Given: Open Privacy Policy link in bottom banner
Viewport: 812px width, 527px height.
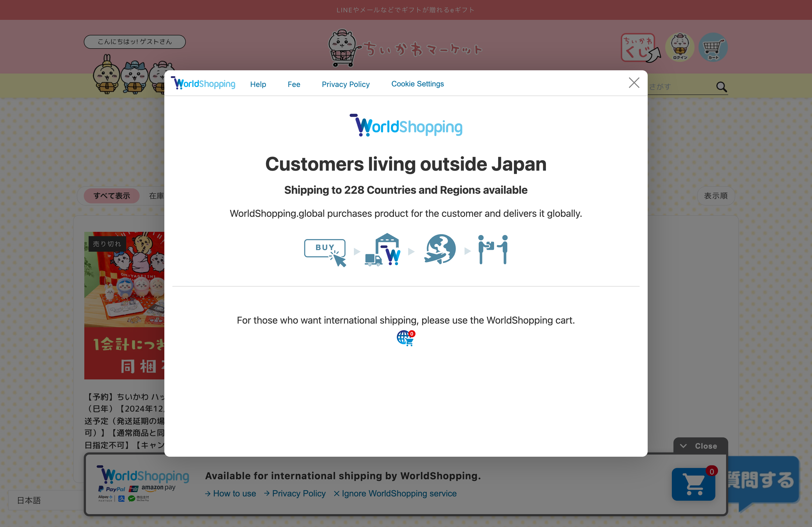Looking at the screenshot, I should [295, 493].
